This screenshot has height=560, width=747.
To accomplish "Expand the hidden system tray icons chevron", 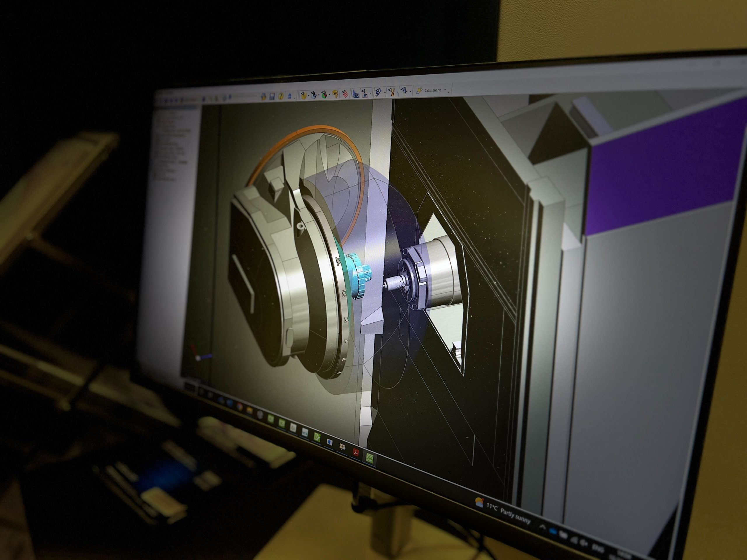I will [x=543, y=527].
